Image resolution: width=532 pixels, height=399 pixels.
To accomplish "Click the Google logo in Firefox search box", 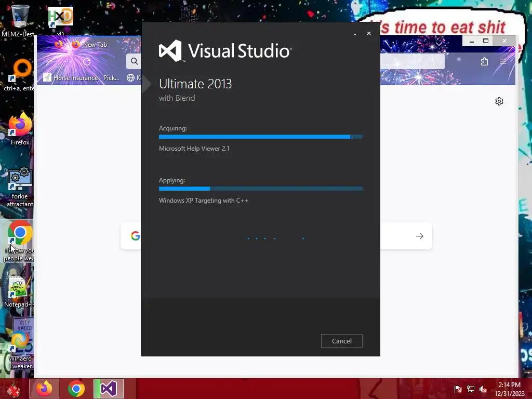I will tap(136, 236).
